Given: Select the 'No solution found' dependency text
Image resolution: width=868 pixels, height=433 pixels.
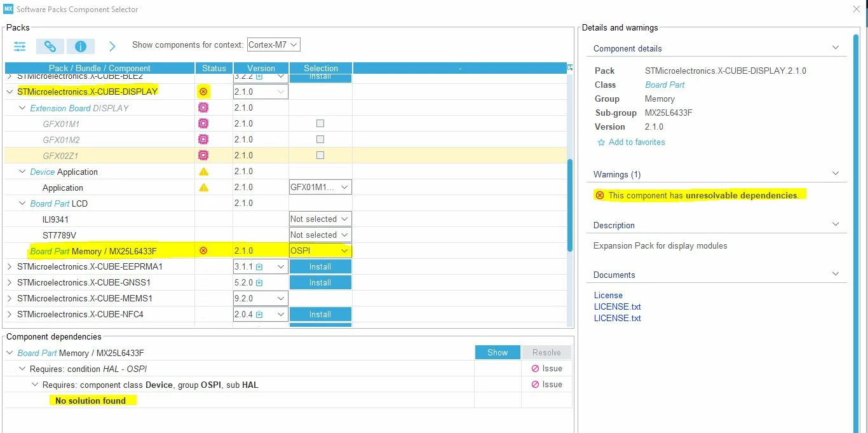Looking at the screenshot, I should pyautogui.click(x=90, y=401).
